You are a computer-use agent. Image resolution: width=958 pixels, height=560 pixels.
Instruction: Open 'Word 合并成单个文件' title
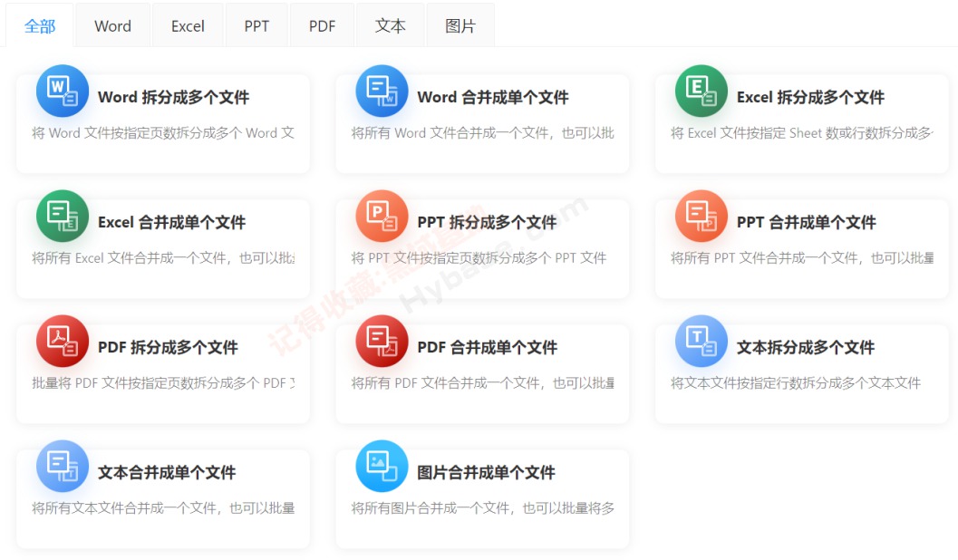click(493, 97)
